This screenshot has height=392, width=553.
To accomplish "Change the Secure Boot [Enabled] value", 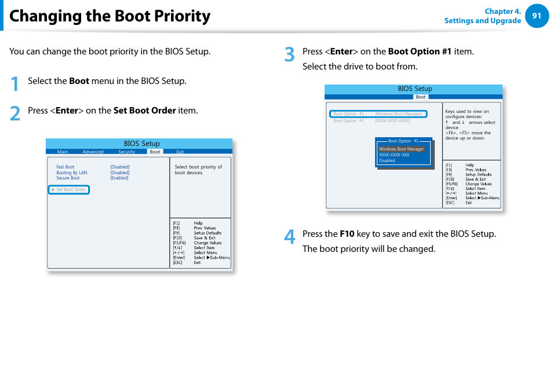I will coord(119,178).
